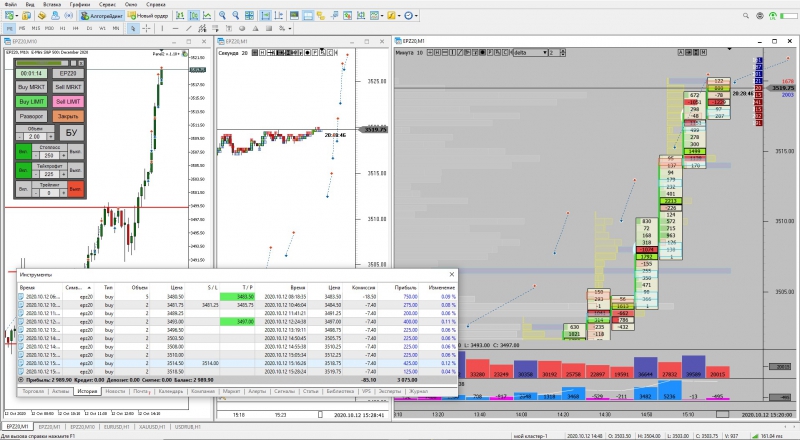Toggle chart auto-scroll icon

[265, 16]
